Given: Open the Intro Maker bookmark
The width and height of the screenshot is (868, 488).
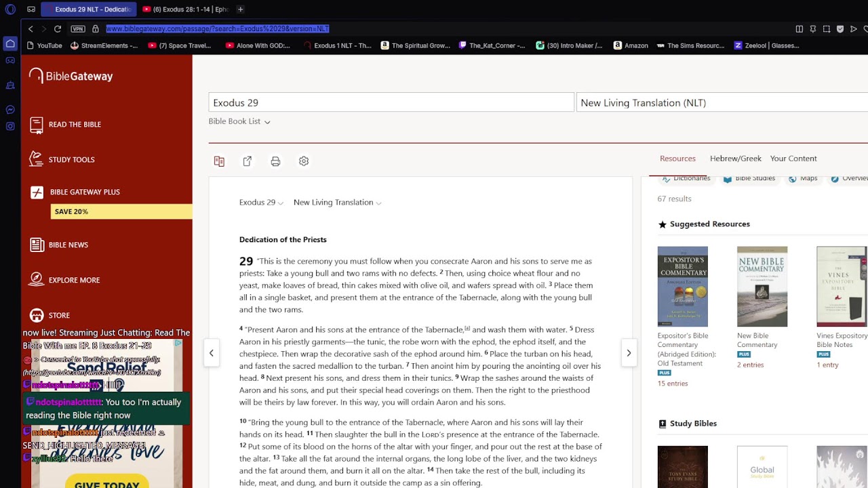Looking at the screenshot, I should pyautogui.click(x=569, y=45).
